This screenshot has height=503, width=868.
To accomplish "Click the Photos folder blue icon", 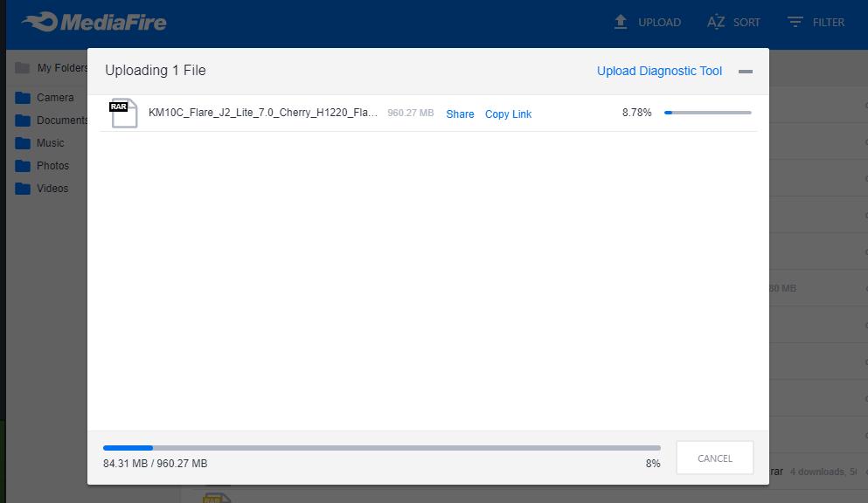I will click(23, 166).
